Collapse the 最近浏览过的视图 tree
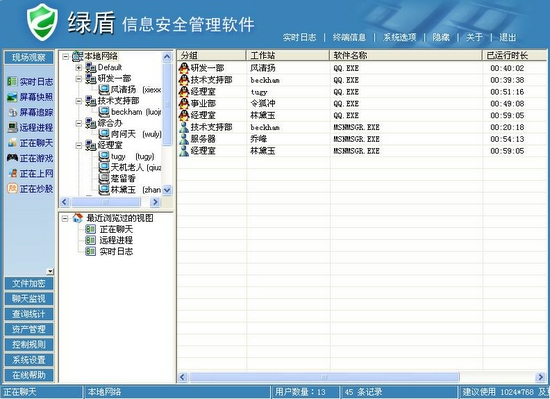Image resolution: width=550 pixels, height=399 pixels. pos(65,218)
